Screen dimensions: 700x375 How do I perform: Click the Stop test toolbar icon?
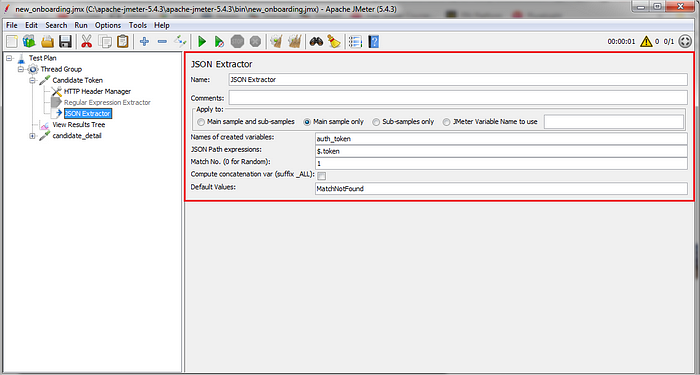(237, 42)
